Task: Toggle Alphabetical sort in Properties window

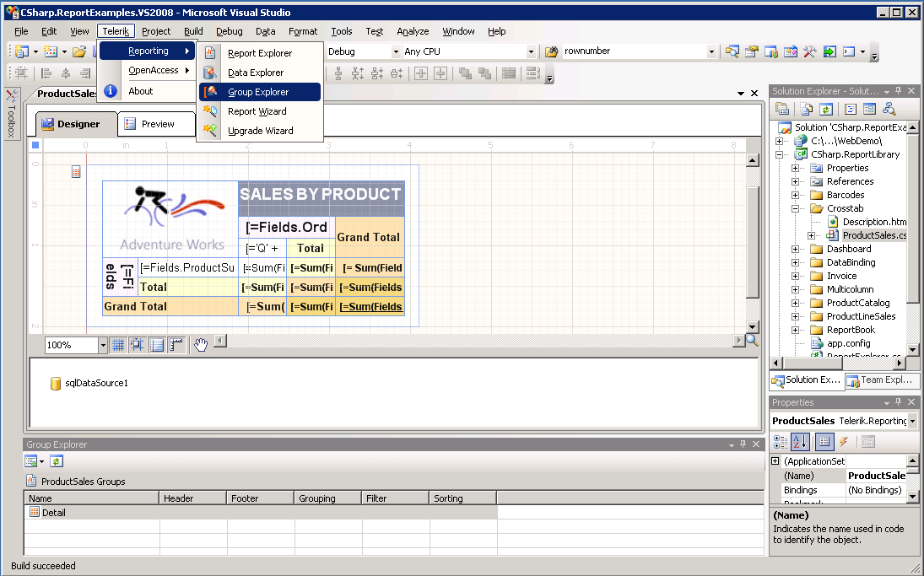Action: pos(800,442)
